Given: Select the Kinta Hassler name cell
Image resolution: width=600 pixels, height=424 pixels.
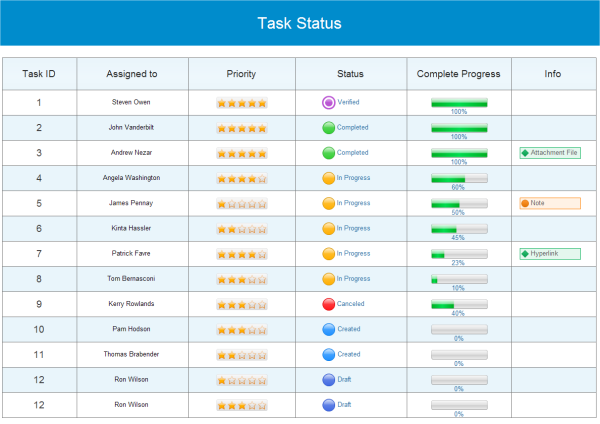Looking at the screenshot, I should [132, 229].
